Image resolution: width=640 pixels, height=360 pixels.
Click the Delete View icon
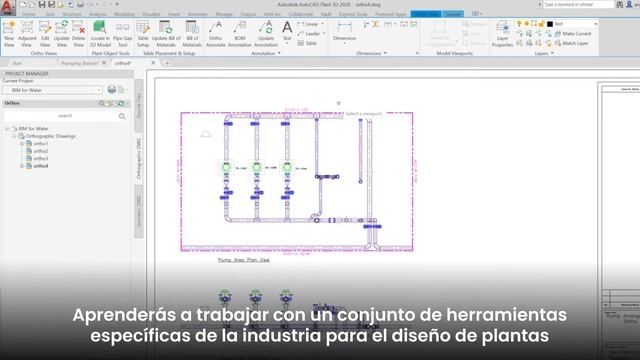pos(78,34)
